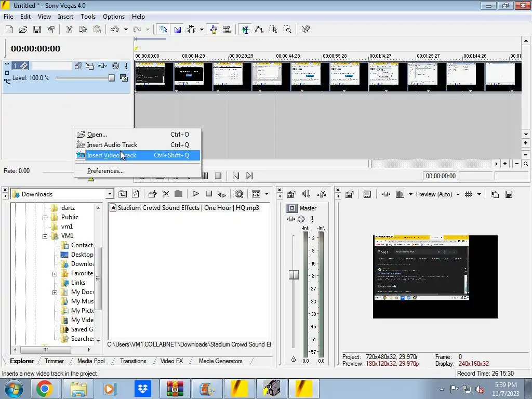Open the Downloads folder dropdown in Explorer
This screenshot has height=399, width=532.
110,194
